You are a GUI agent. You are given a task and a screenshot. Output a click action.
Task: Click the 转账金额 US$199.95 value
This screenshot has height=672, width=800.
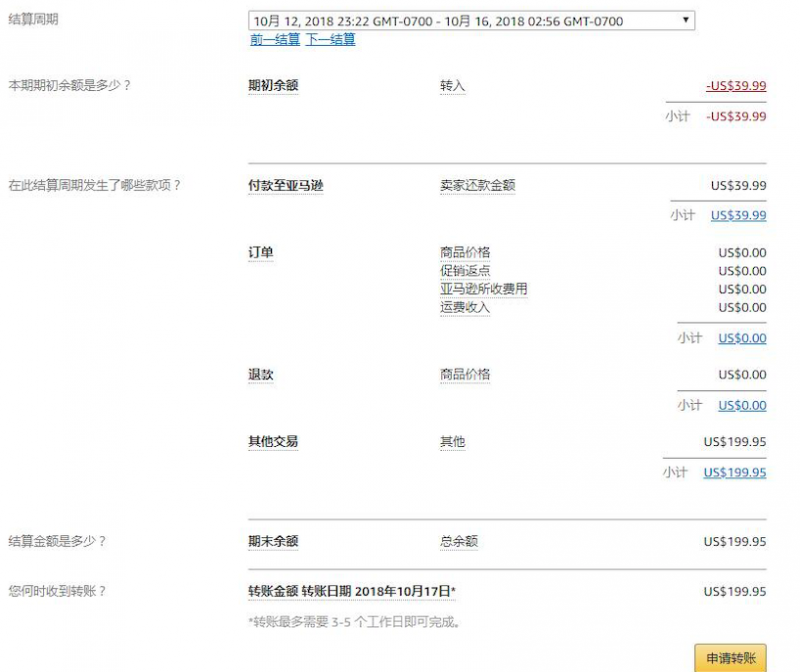click(735, 592)
